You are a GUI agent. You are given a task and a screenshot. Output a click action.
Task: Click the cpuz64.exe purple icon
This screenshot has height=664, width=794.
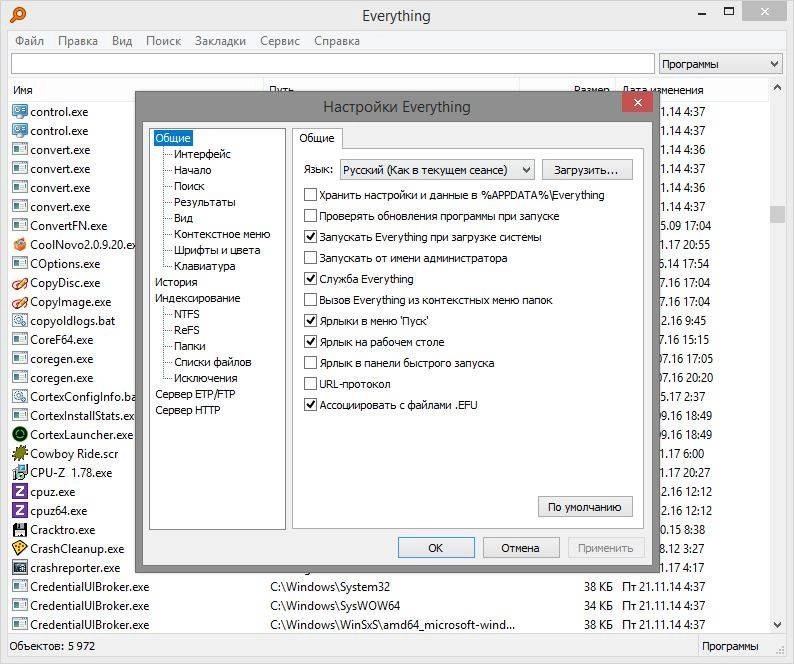point(20,511)
